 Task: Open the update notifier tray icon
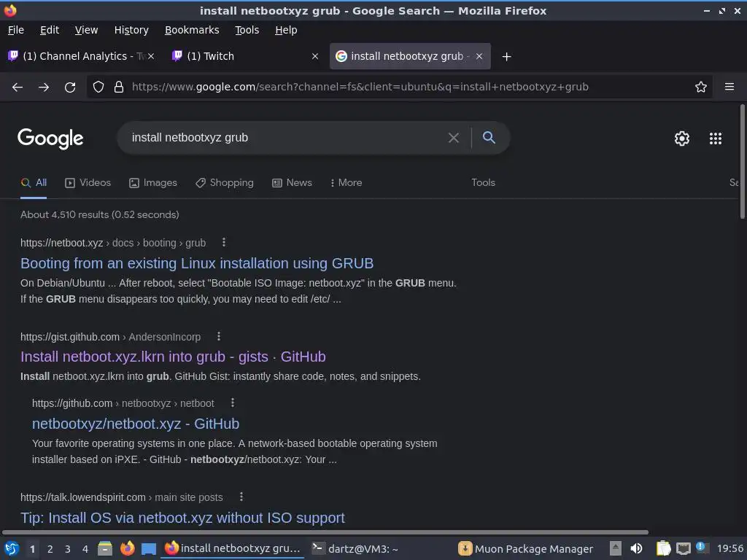tap(701, 547)
